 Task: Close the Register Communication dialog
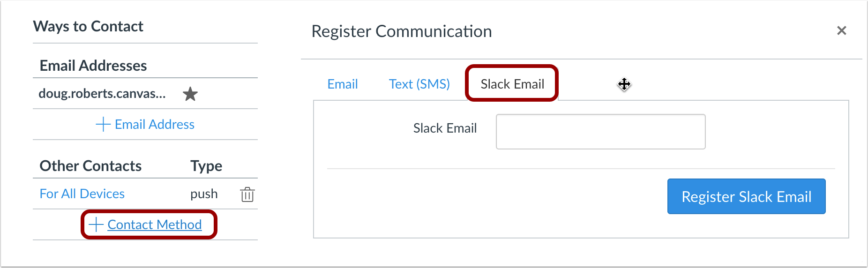point(842,30)
